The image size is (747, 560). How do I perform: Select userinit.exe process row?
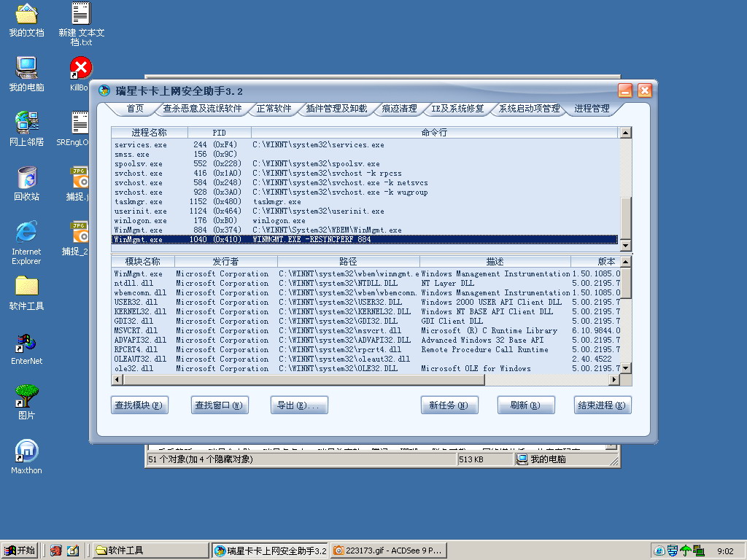click(365, 211)
